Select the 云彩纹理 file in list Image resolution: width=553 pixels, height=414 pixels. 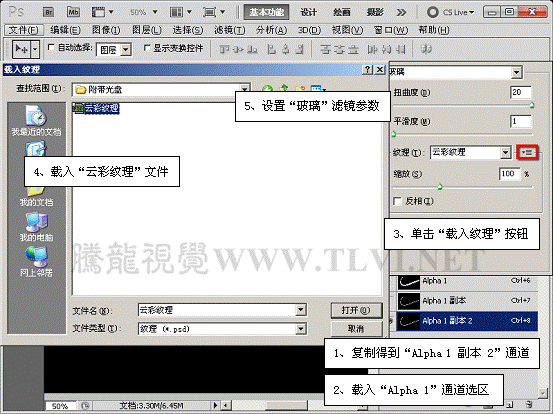pyautogui.click(x=96, y=108)
